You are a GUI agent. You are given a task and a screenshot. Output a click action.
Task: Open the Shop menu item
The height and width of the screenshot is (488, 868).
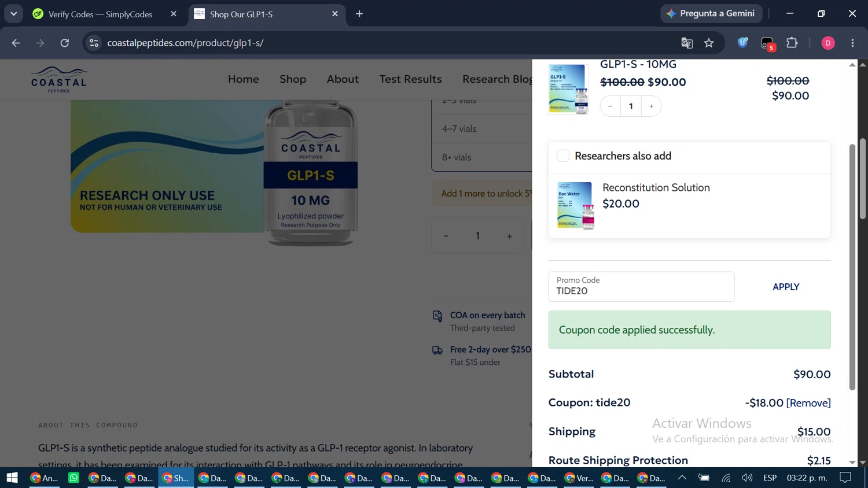293,79
